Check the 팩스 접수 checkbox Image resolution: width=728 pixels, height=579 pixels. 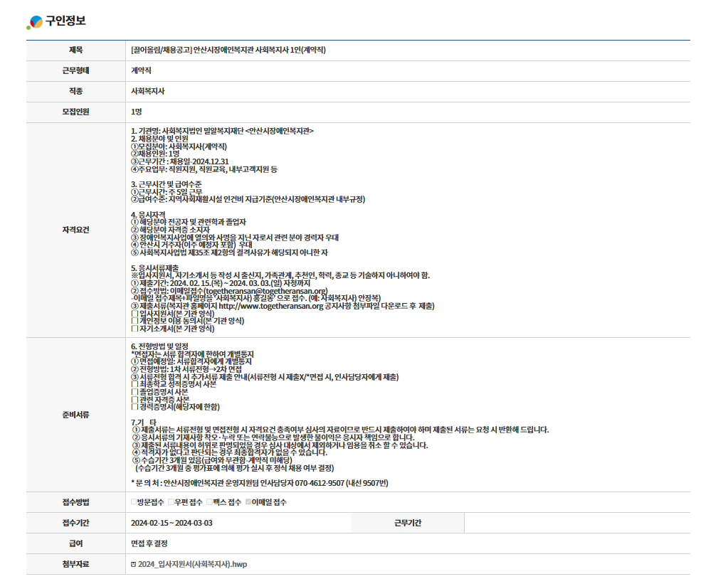[x=209, y=501]
